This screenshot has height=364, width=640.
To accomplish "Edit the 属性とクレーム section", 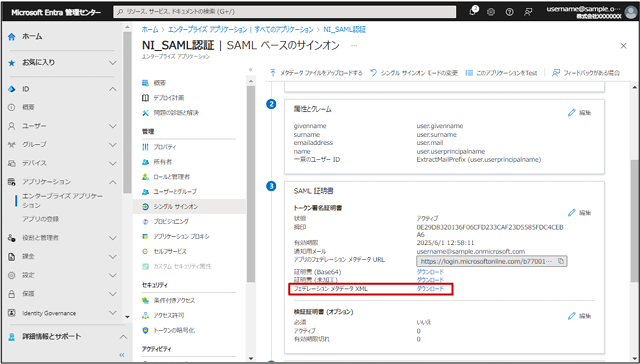I will tap(579, 113).
